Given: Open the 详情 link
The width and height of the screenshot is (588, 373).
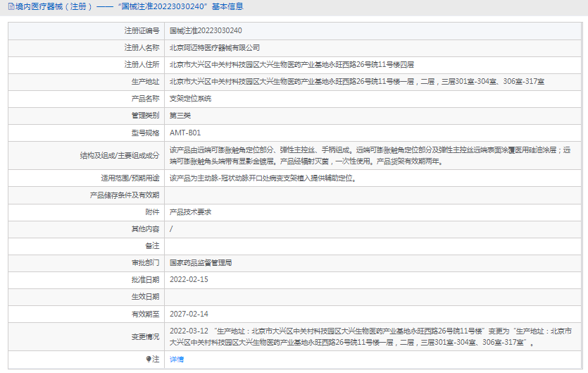Looking at the screenshot, I should [x=177, y=360].
